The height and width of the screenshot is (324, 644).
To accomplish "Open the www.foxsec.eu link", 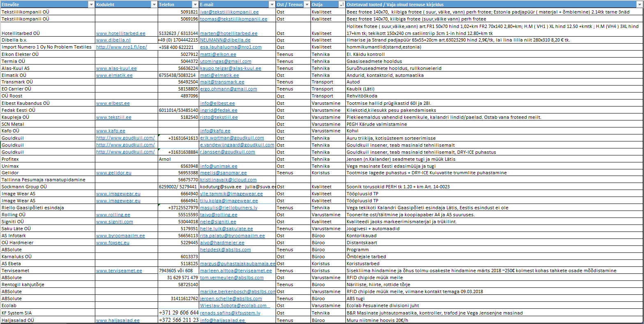I will pyautogui.click(x=113, y=243).
